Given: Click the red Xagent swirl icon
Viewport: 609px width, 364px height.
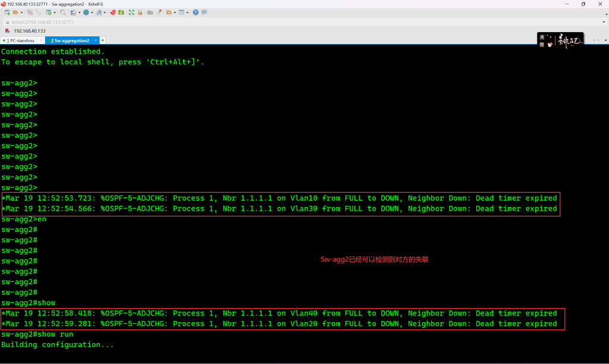Looking at the screenshot, I should pyautogui.click(x=113, y=12).
